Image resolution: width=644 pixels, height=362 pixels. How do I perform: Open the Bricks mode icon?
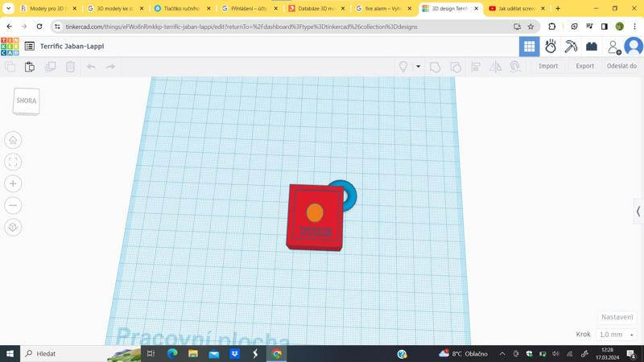click(x=592, y=47)
